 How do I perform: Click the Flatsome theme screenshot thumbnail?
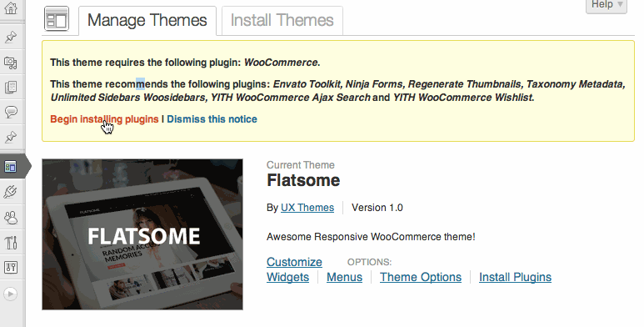(x=142, y=234)
